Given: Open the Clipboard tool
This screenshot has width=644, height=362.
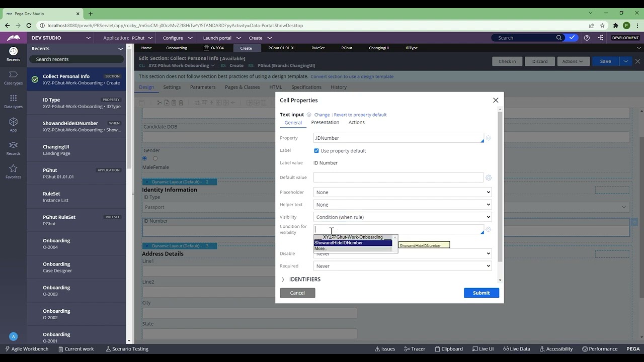Looking at the screenshot, I should point(449,349).
